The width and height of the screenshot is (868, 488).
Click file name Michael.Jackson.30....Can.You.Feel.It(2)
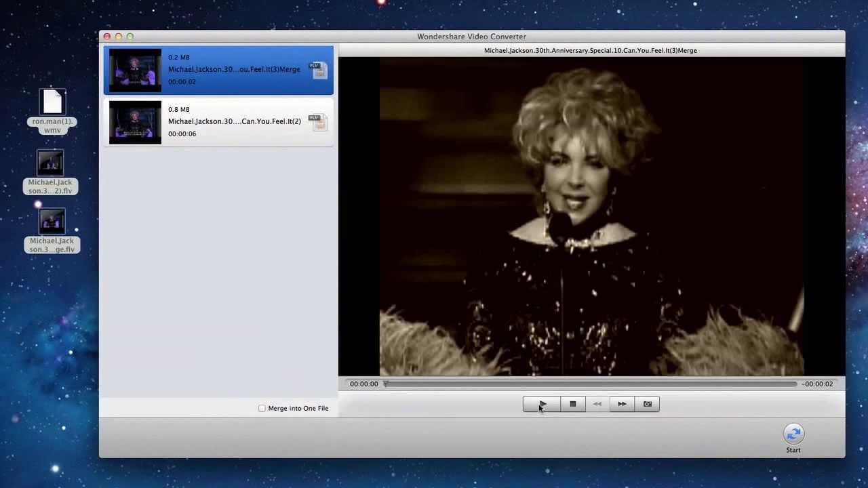click(x=235, y=121)
